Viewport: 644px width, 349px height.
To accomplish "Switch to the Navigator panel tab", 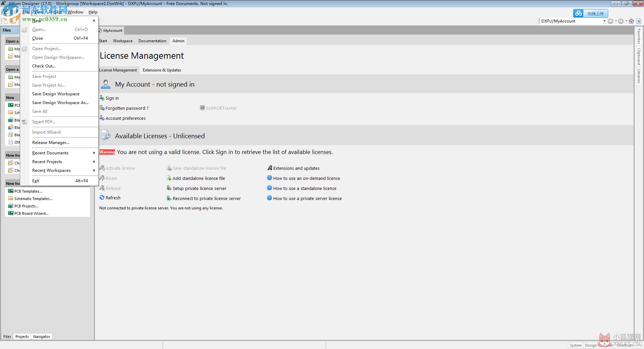I will point(42,337).
